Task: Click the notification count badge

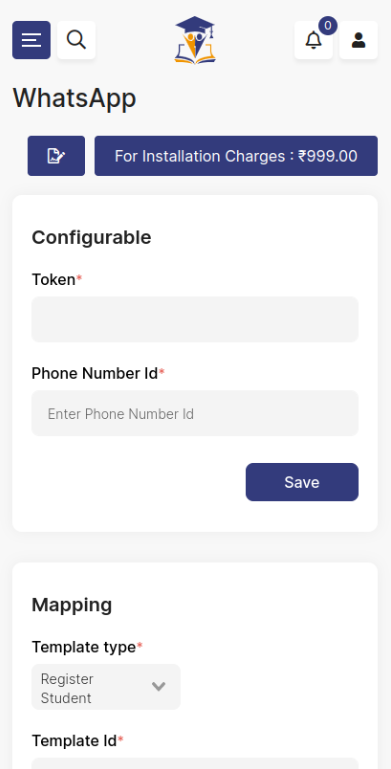Action: [328, 26]
